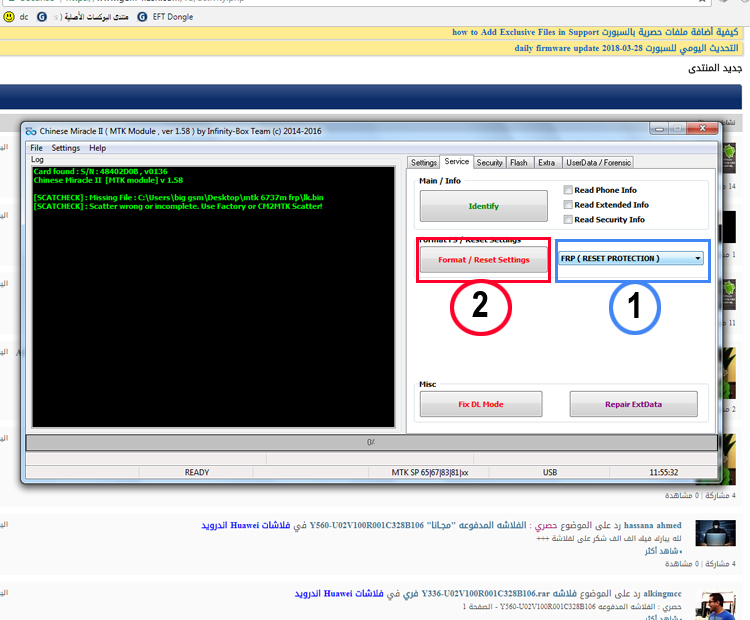Click the Fix DL Mode button
Image resolution: width=750 pixels, height=620 pixels.
point(481,404)
